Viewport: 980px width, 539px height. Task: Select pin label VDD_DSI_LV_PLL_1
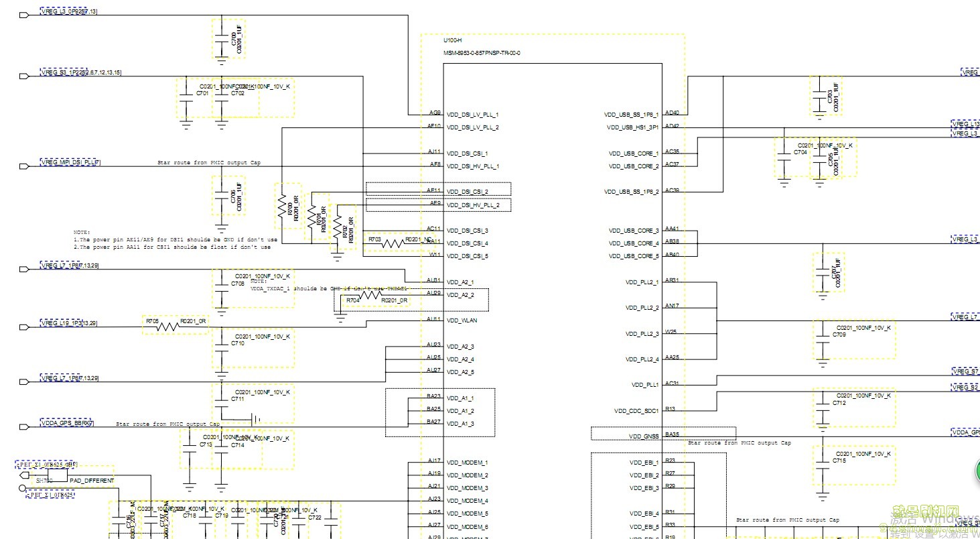473,115
